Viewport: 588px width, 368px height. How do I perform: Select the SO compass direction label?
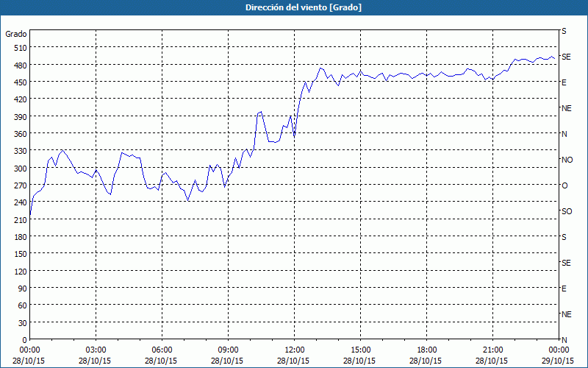(x=567, y=211)
